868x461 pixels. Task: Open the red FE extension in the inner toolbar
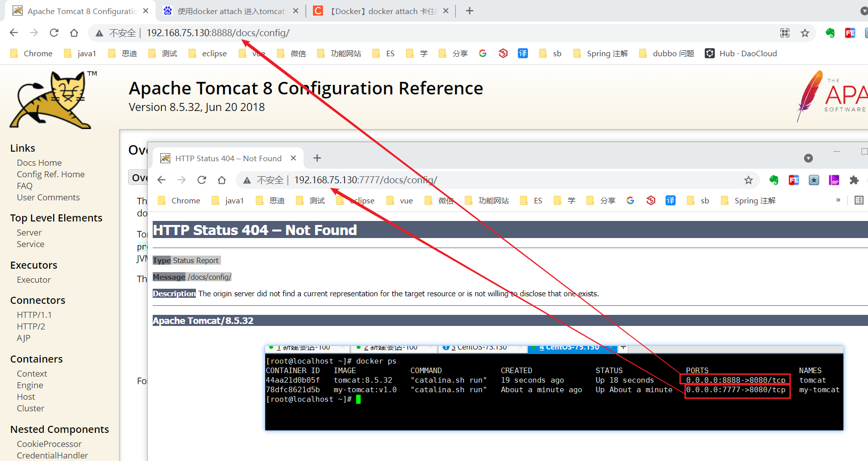click(794, 180)
